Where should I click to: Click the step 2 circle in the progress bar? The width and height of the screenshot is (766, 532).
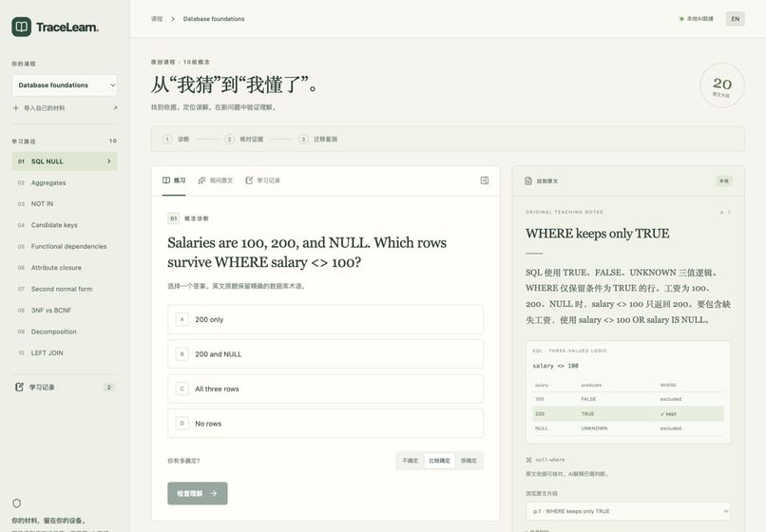(x=229, y=140)
